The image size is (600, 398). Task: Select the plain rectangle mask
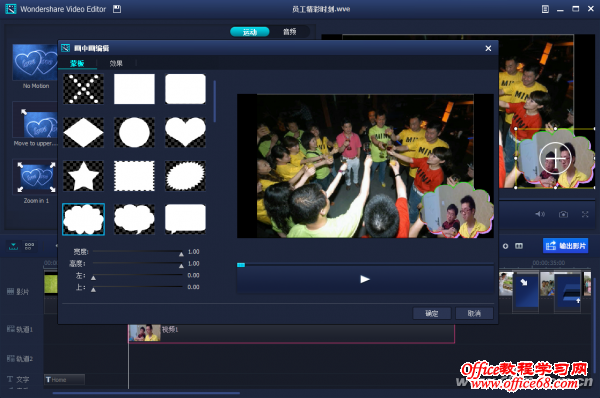[134, 89]
